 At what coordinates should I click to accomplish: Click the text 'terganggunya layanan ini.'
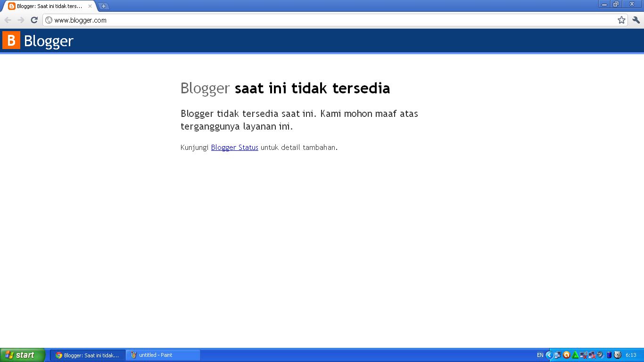pos(237,126)
